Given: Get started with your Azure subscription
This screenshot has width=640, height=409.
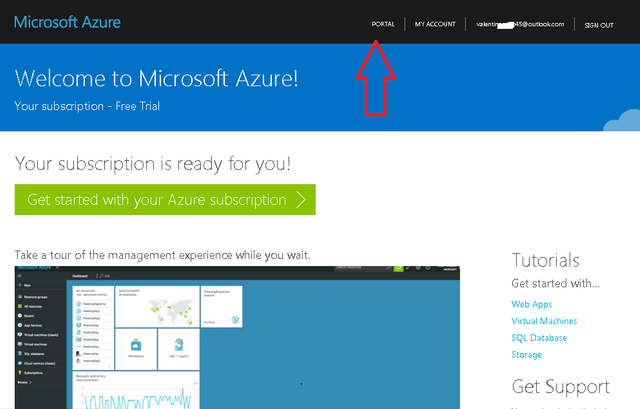Looking at the screenshot, I should [165, 200].
